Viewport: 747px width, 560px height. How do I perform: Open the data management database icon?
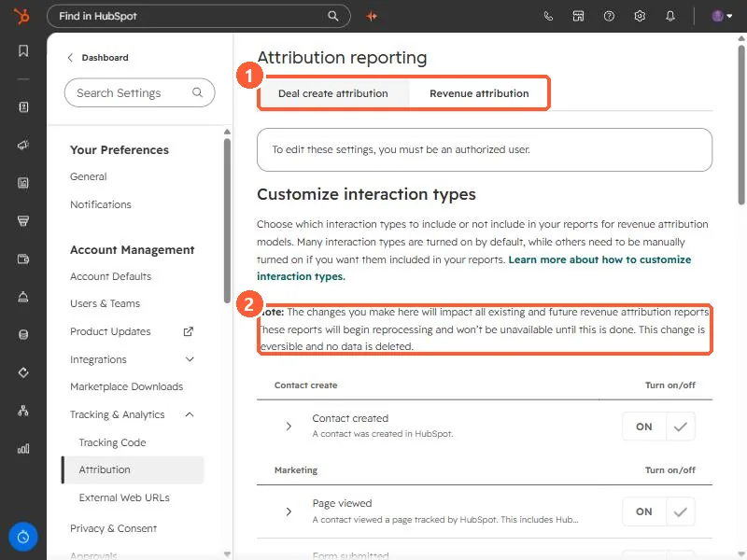point(23,334)
